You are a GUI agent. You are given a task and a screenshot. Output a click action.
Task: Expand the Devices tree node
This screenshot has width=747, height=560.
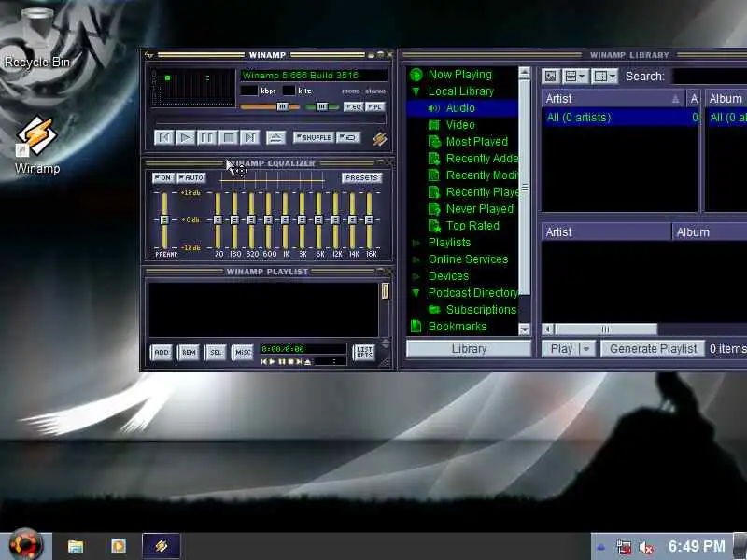416,276
